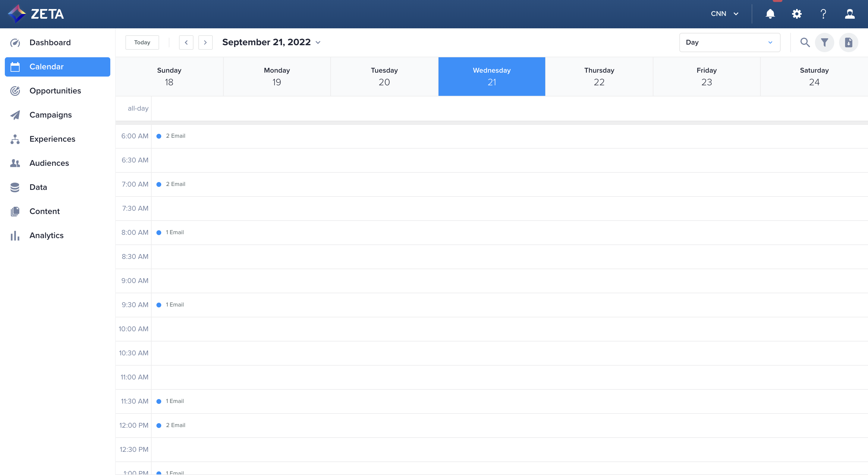Open the notifications bell
The image size is (868, 475).
(x=770, y=14)
